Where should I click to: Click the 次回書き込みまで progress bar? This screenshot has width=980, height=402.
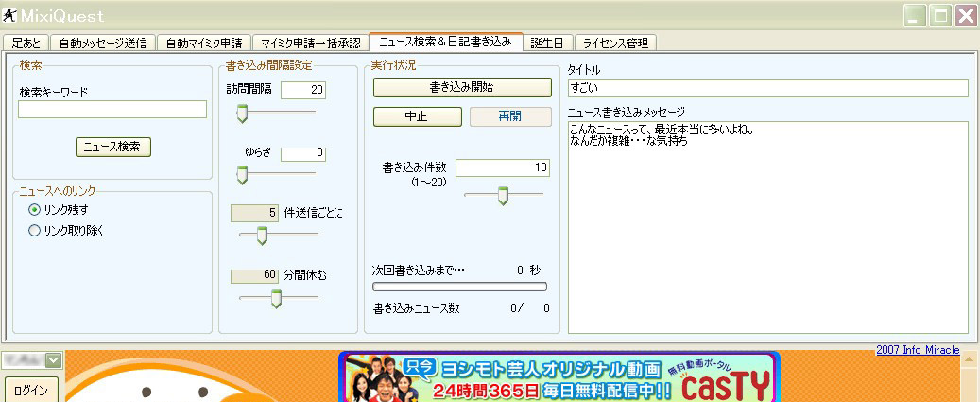coord(459,287)
